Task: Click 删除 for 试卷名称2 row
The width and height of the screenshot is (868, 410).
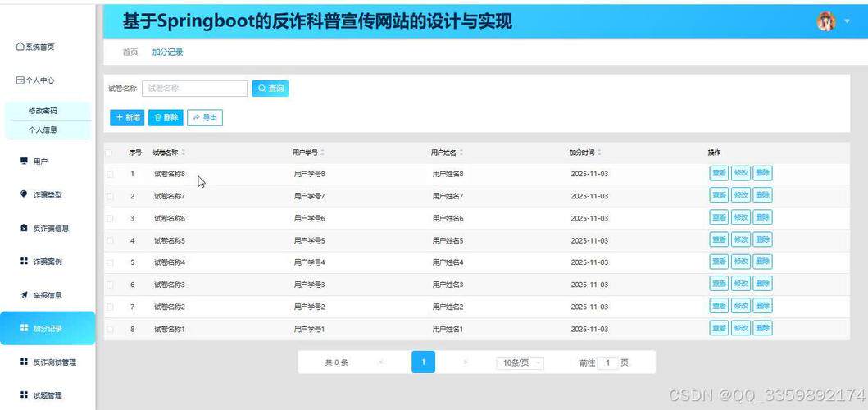Action: pyautogui.click(x=762, y=306)
